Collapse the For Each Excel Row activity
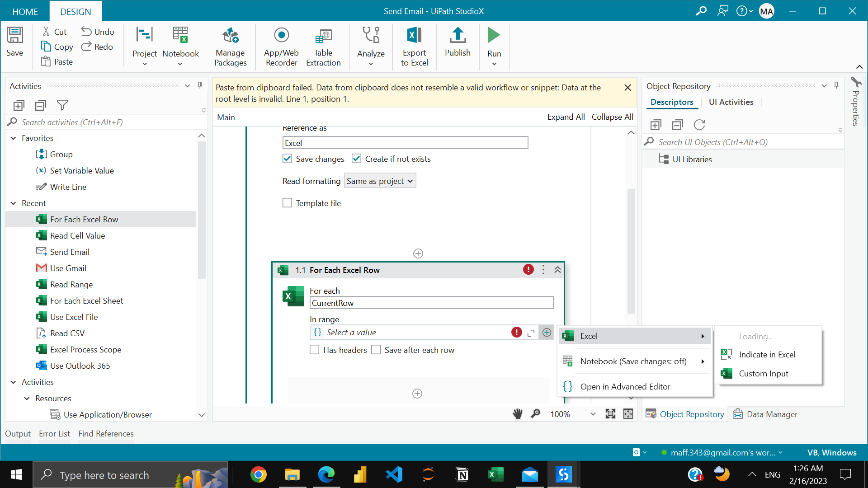Viewport: 868px width, 488px height. point(557,270)
